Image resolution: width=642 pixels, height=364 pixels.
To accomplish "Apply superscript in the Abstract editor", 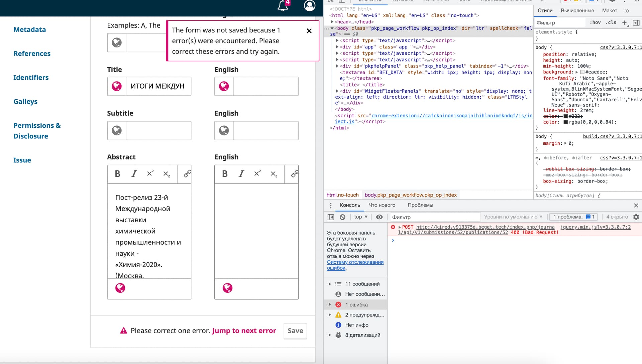I will click(150, 173).
